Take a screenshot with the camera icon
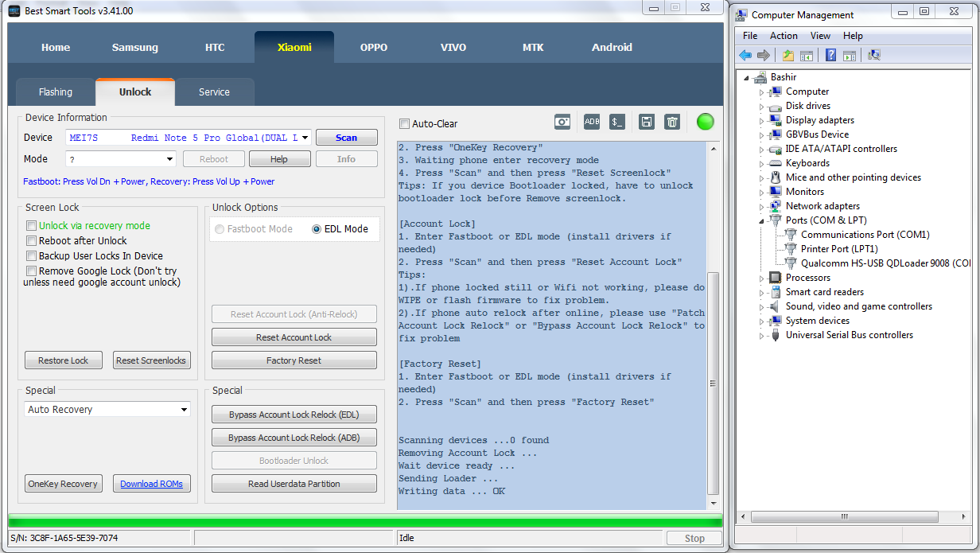The width and height of the screenshot is (980, 553). click(x=562, y=122)
